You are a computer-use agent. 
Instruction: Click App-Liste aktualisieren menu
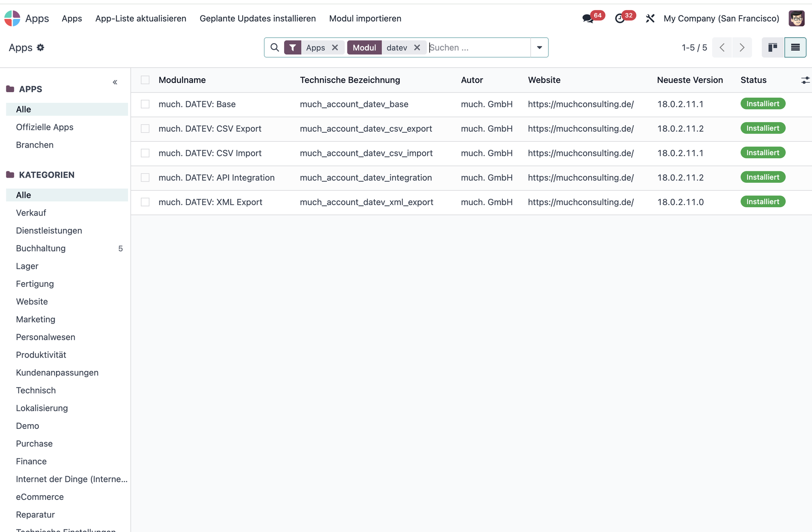(x=141, y=19)
